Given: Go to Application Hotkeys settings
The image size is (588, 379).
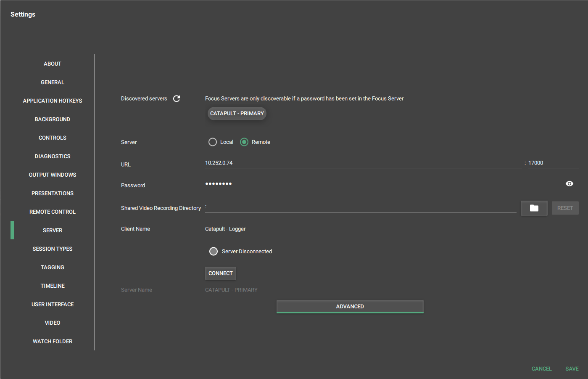Looking at the screenshot, I should pos(53,101).
